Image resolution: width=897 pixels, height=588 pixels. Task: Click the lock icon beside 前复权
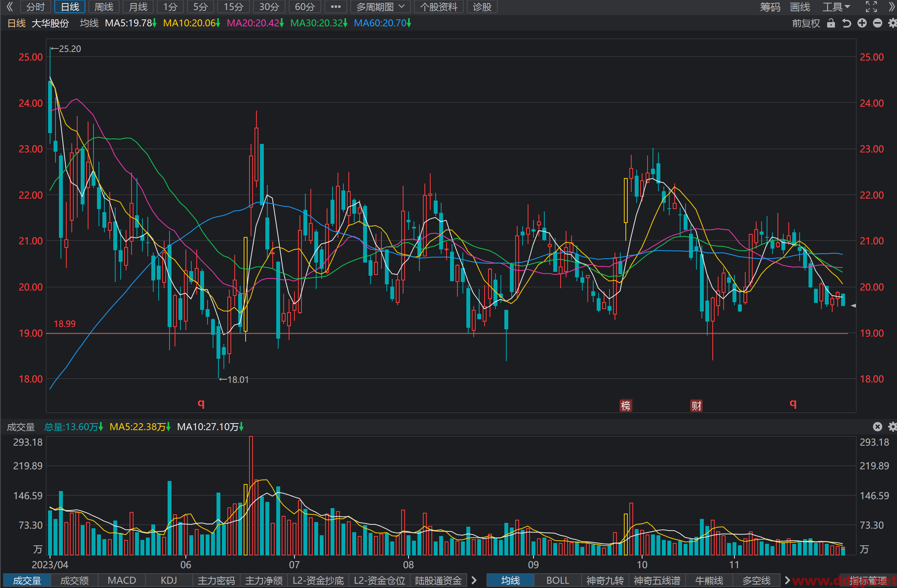tap(831, 23)
